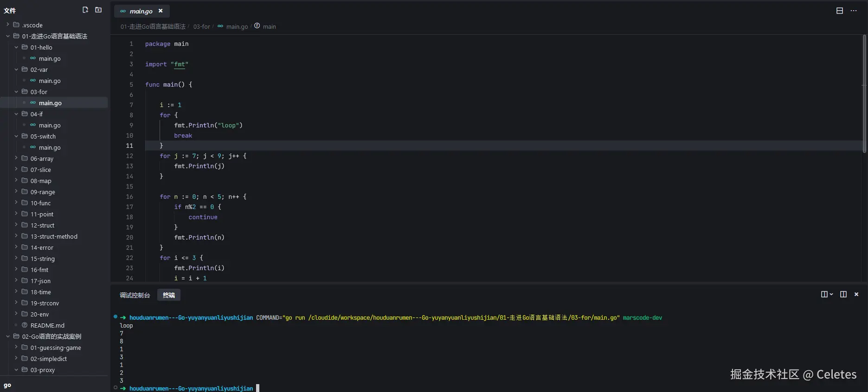Create a new file in the explorer
The height and width of the screenshot is (392, 868).
click(85, 10)
